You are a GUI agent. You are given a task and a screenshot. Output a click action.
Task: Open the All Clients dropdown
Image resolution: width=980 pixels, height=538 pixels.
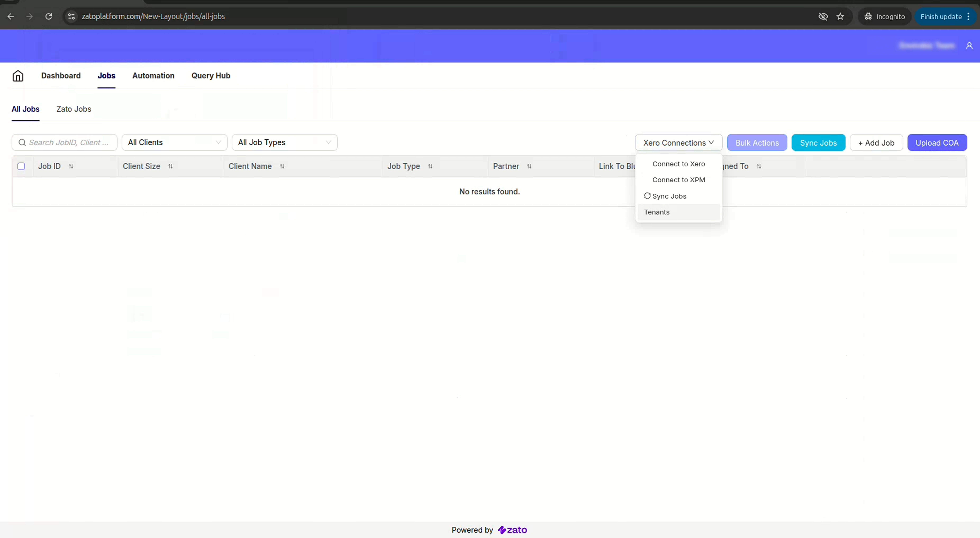tap(174, 142)
